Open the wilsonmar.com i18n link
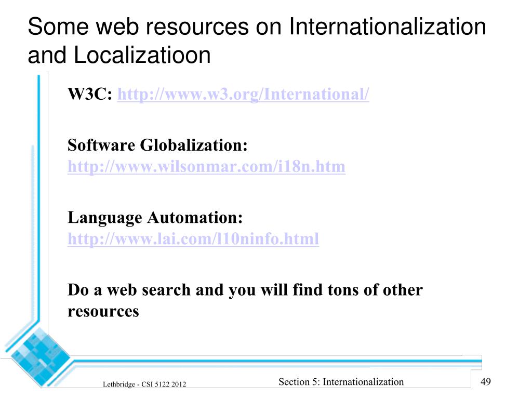 pyautogui.click(x=206, y=167)
